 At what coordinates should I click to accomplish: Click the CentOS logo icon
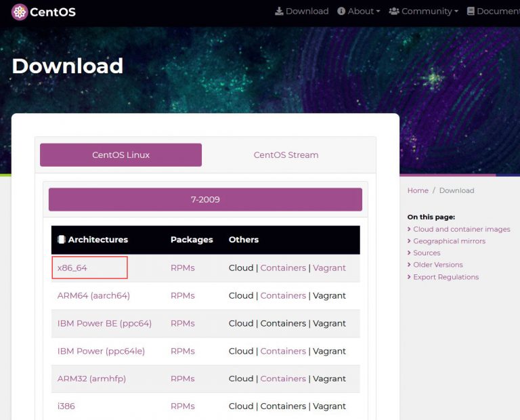(20, 12)
